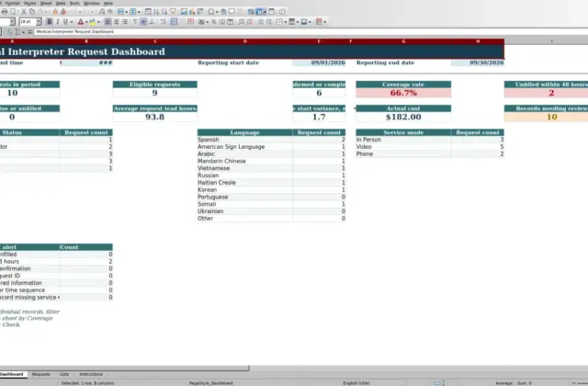Click PageStyle_Dashboard in the status bar
The width and height of the screenshot is (588, 386).
(211, 383)
